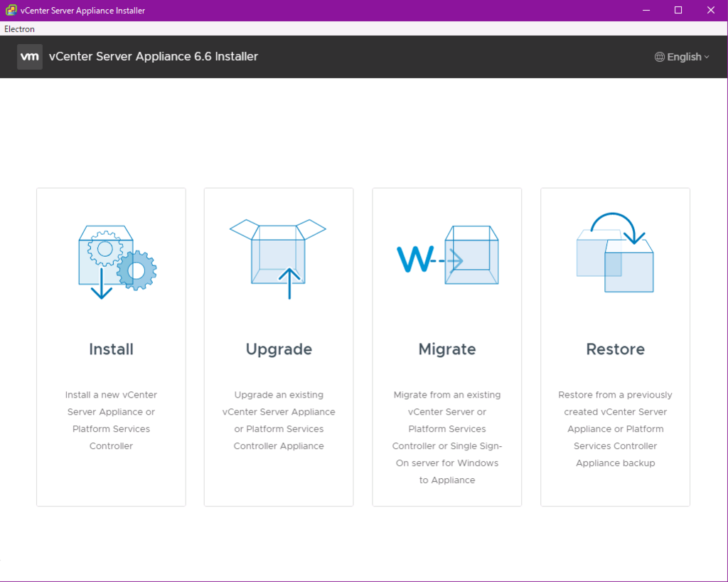Click the Upgrade open-box arrow icon
Image resolution: width=728 pixels, height=582 pixels.
click(278, 259)
